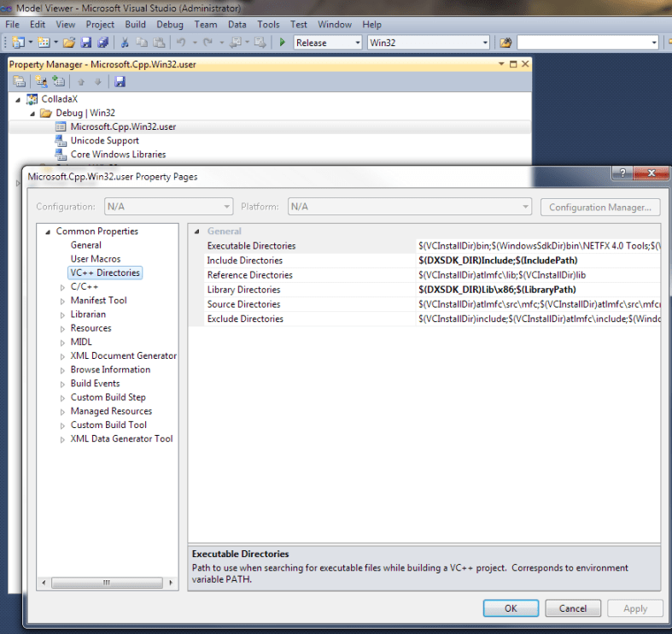Click the Save icon in Property Manager
This screenshot has width=672, height=634.
120,81
